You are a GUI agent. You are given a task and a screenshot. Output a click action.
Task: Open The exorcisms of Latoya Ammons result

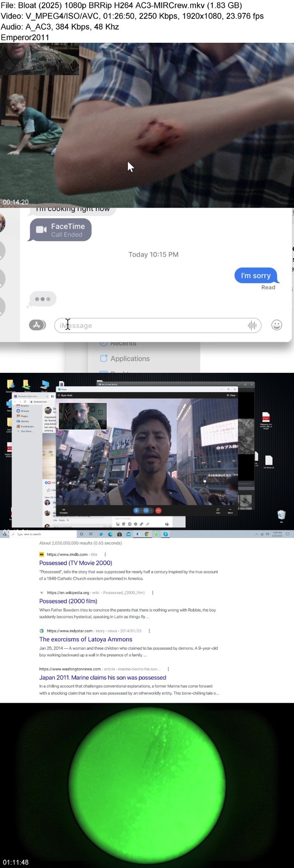point(86,639)
